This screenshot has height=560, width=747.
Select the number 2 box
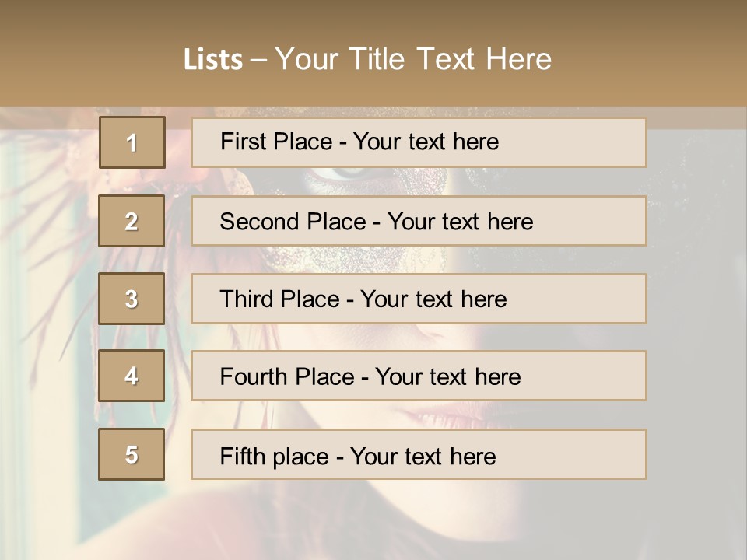tap(132, 221)
